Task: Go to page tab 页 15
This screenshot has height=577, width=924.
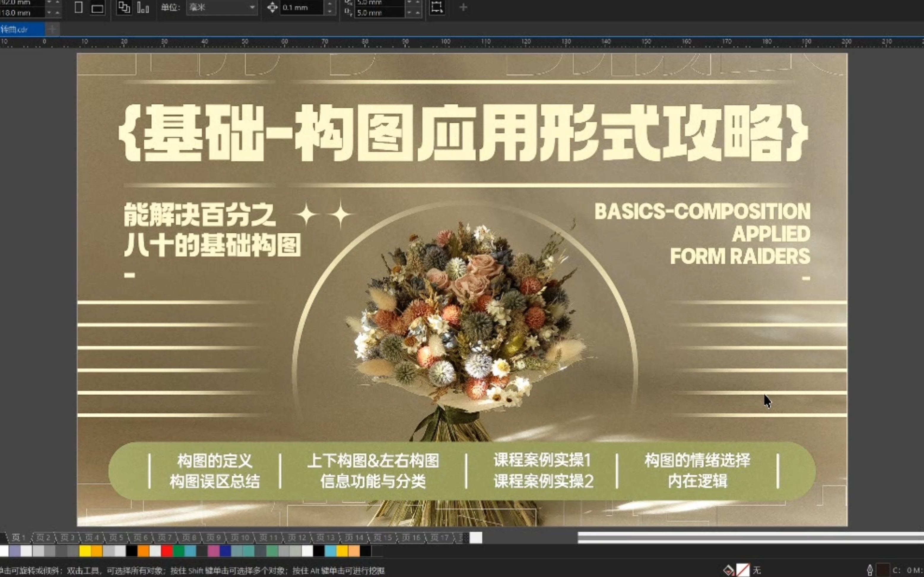Action: click(382, 537)
